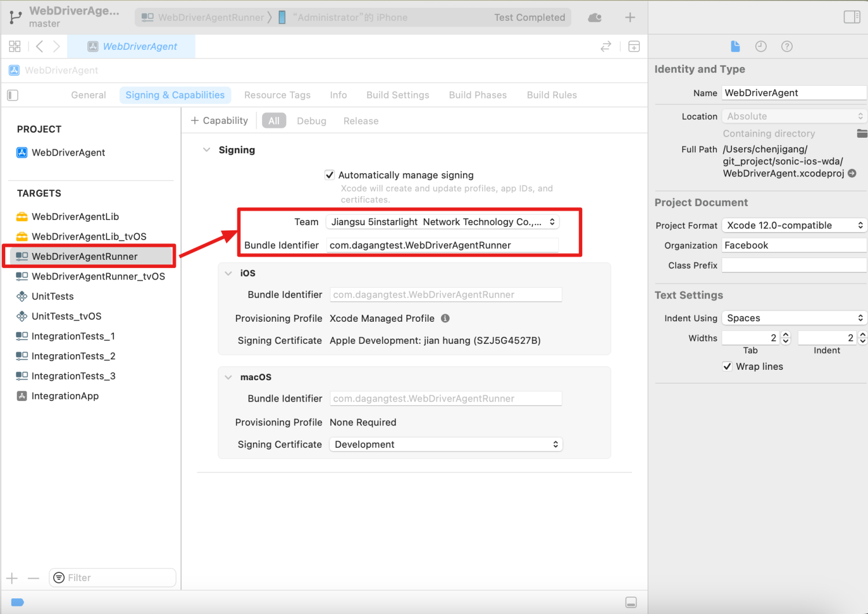
Task: Collapse the Signing section
Action: click(x=207, y=150)
